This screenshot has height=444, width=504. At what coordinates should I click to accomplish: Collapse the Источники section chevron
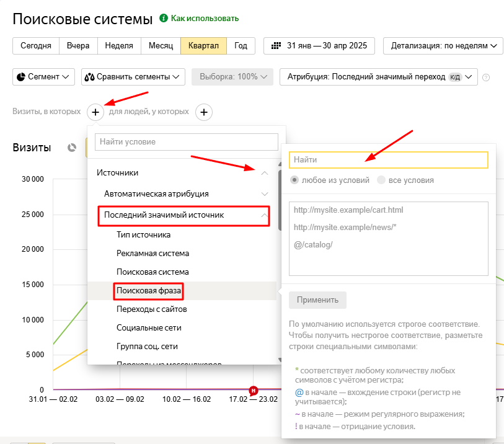coord(265,173)
